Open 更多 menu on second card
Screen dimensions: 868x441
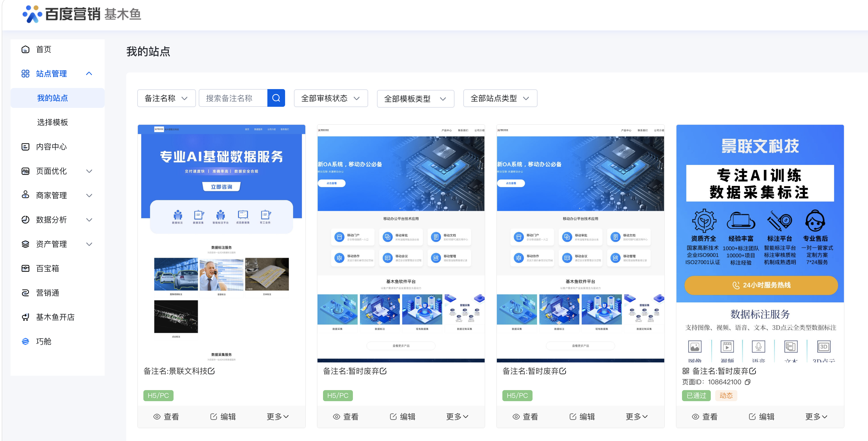pyautogui.click(x=457, y=417)
